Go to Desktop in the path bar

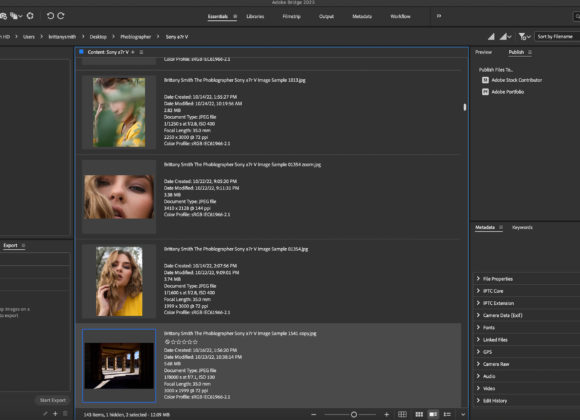(98, 37)
